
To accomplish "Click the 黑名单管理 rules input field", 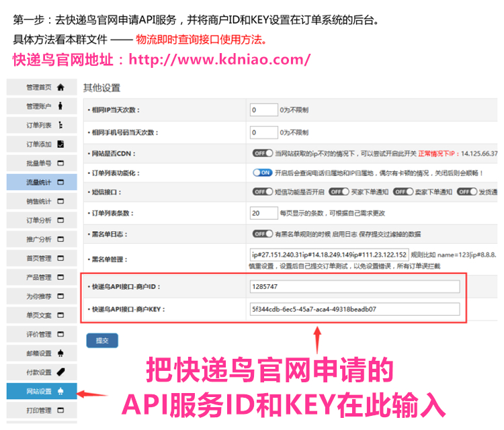I will pyautogui.click(x=329, y=255).
